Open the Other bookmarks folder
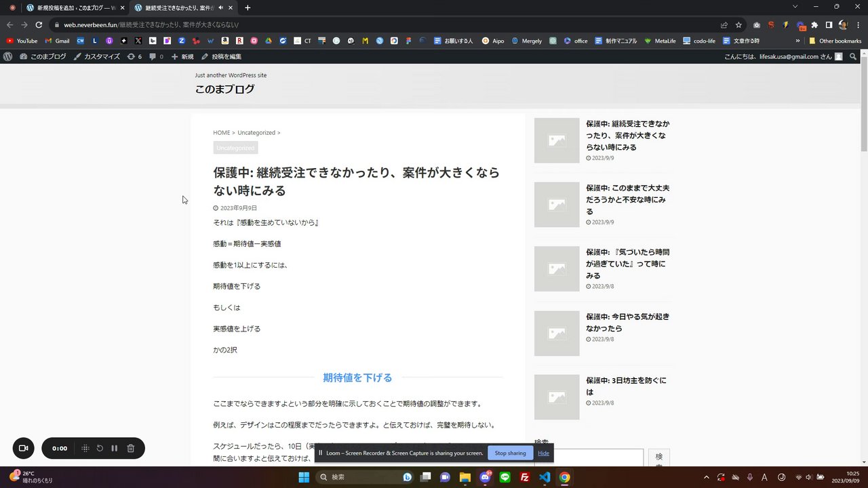The height and width of the screenshot is (488, 868). [x=835, y=41]
